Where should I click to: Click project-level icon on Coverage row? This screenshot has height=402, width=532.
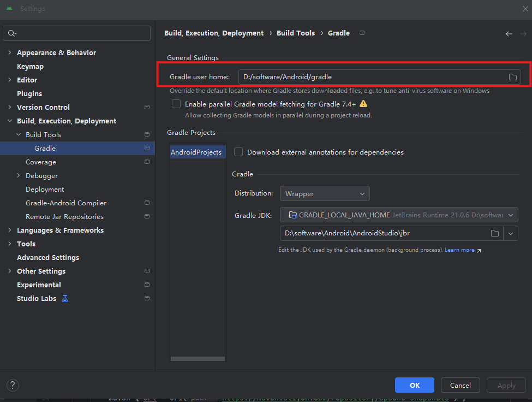click(147, 162)
